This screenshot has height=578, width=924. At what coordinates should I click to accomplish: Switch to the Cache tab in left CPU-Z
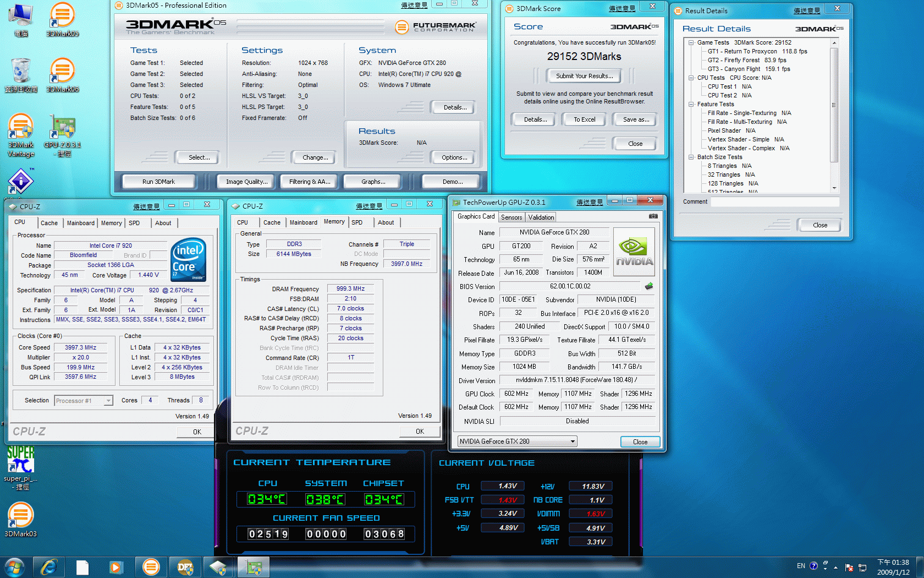[x=49, y=223]
